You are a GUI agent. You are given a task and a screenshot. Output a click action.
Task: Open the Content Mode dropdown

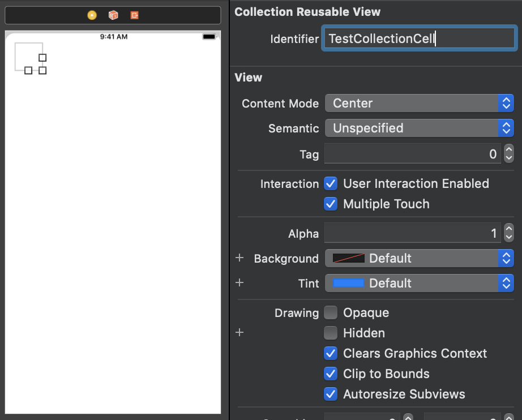[x=419, y=103]
